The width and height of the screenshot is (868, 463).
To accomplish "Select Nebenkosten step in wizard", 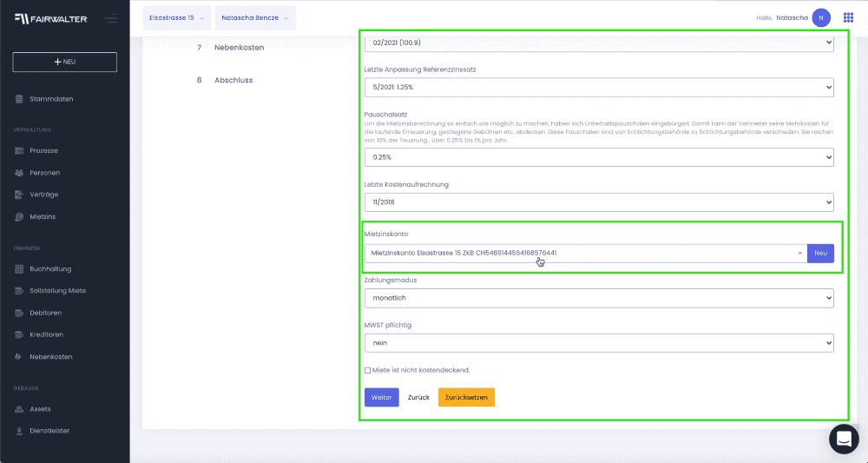I will pyautogui.click(x=239, y=47).
